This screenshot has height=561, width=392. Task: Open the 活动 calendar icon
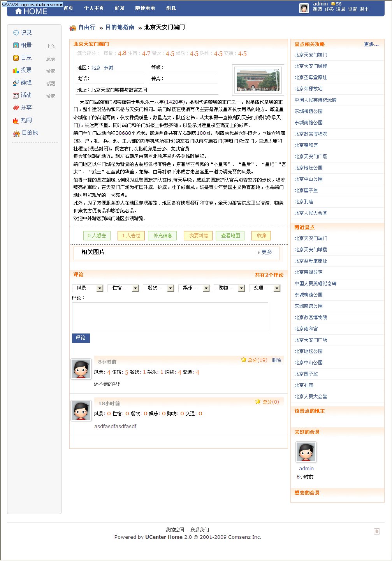pos(16,95)
